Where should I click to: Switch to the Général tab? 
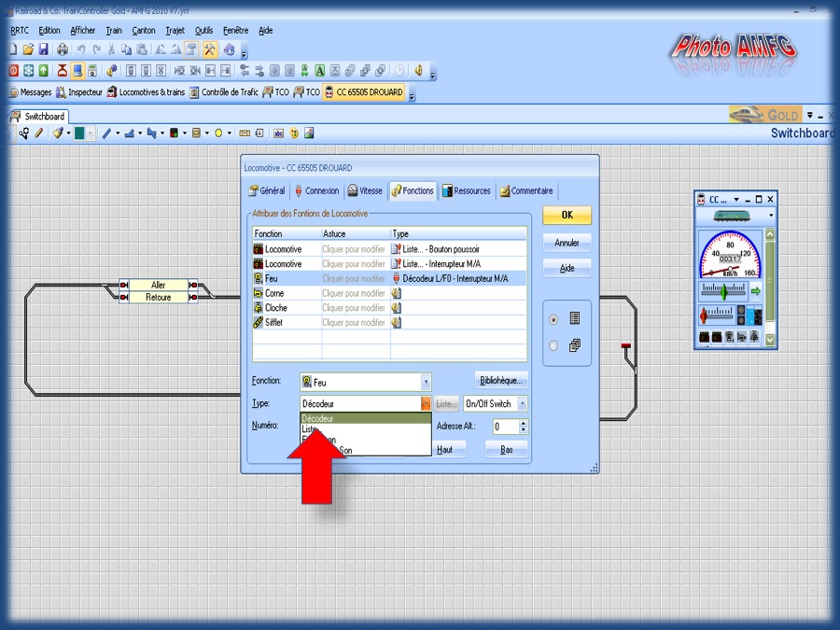pyautogui.click(x=267, y=190)
